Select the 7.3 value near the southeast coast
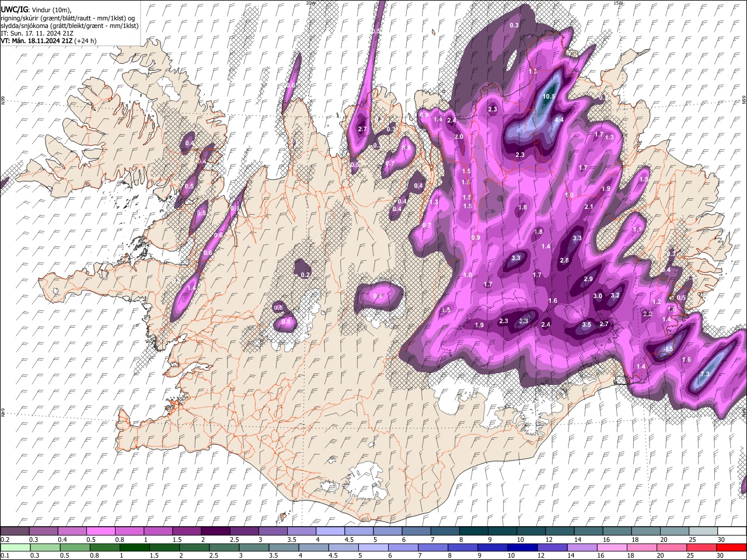The height and width of the screenshot is (560, 747). tap(704, 374)
